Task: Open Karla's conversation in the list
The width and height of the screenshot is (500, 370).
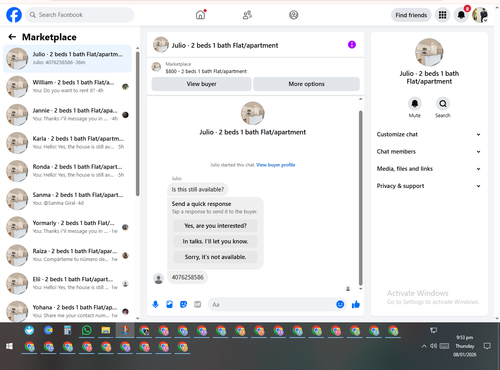Action: [67, 143]
